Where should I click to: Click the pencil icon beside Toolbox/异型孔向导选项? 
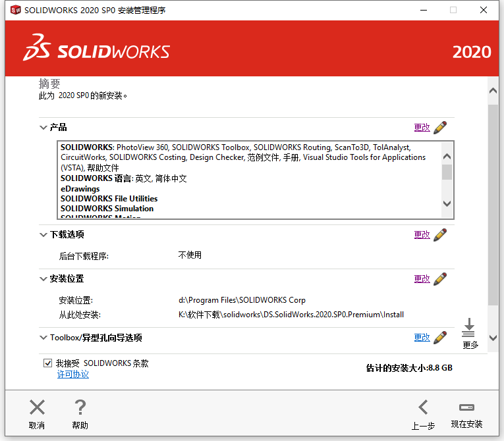(x=440, y=338)
